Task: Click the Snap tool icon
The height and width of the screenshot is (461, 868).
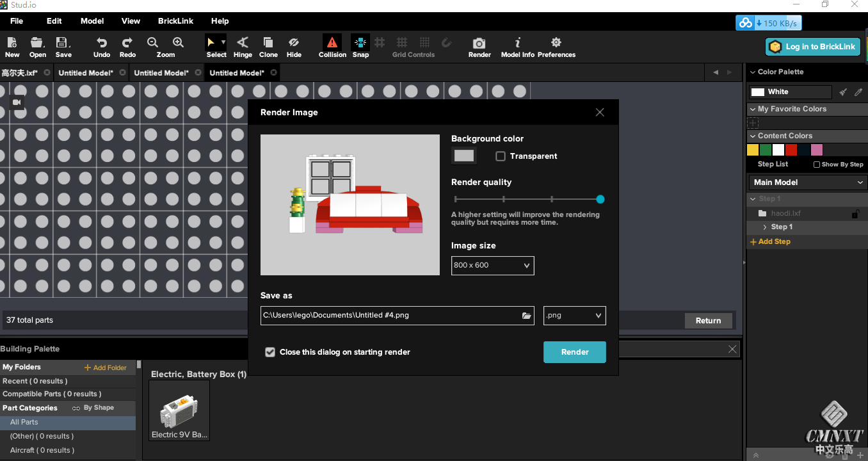Action: click(x=360, y=43)
